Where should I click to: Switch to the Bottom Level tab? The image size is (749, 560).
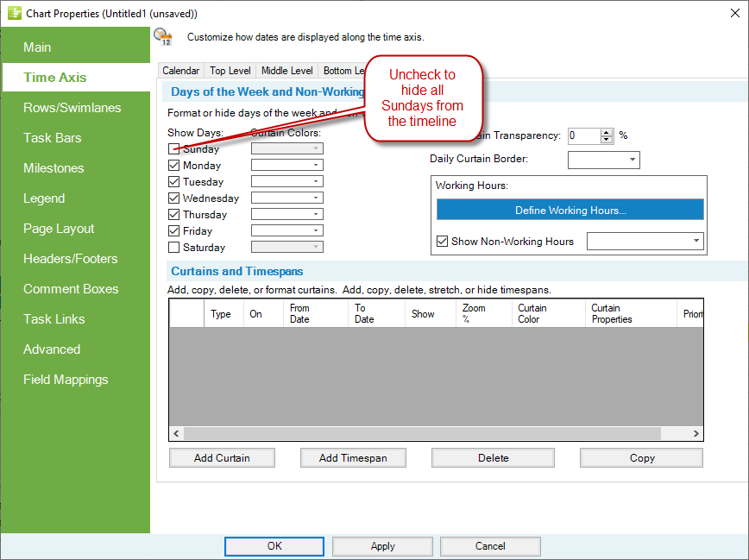pyautogui.click(x=343, y=71)
